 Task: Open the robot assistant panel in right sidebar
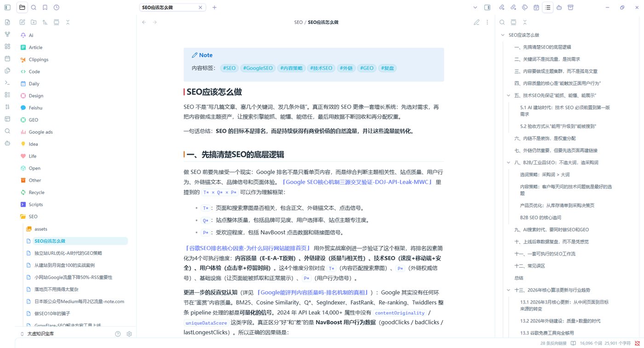[559, 7]
